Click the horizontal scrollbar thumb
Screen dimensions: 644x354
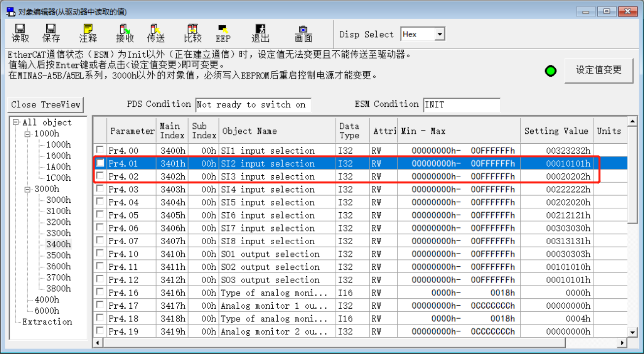tap(334, 343)
